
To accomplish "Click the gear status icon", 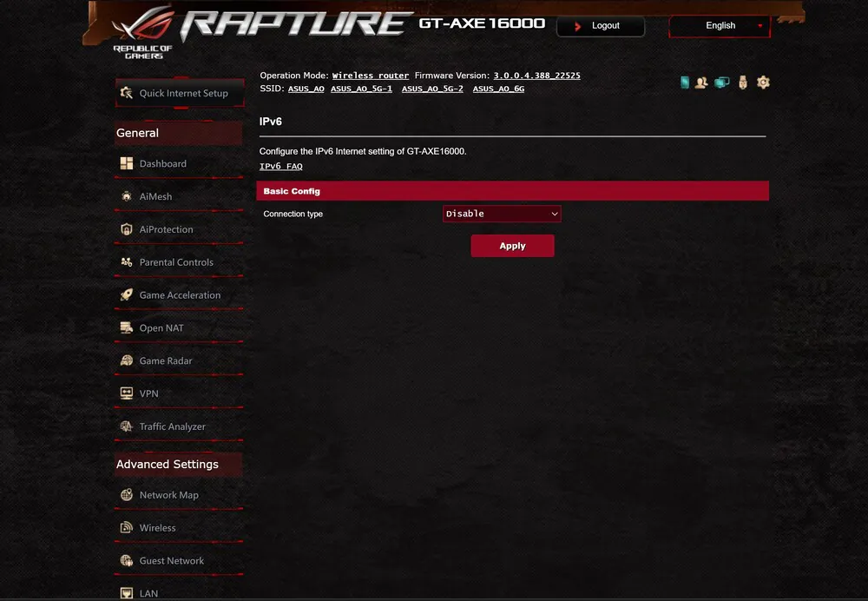I will coord(763,83).
